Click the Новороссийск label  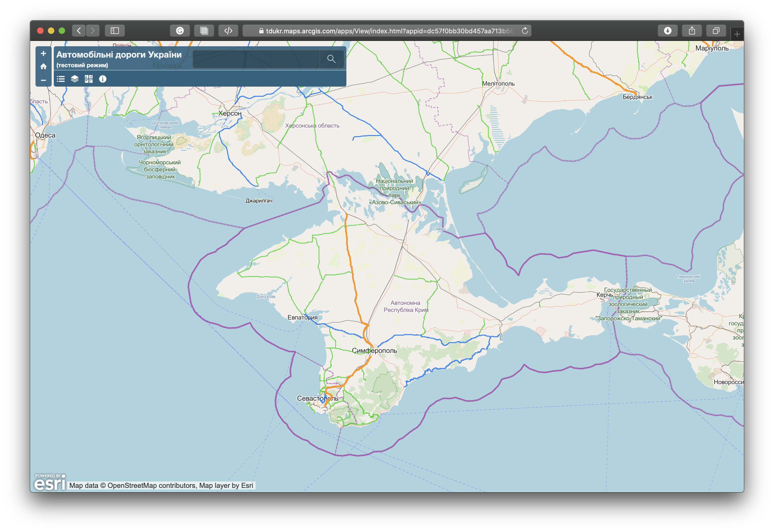[x=728, y=382]
